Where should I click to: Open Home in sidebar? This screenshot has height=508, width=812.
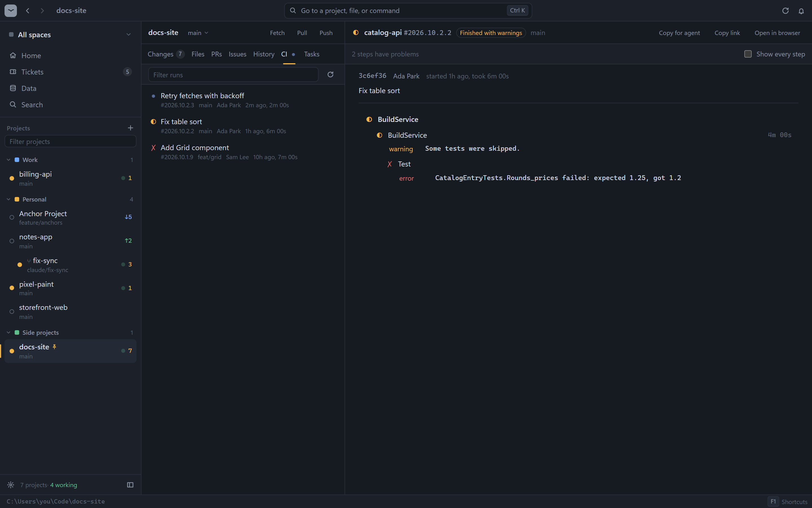pos(70,55)
